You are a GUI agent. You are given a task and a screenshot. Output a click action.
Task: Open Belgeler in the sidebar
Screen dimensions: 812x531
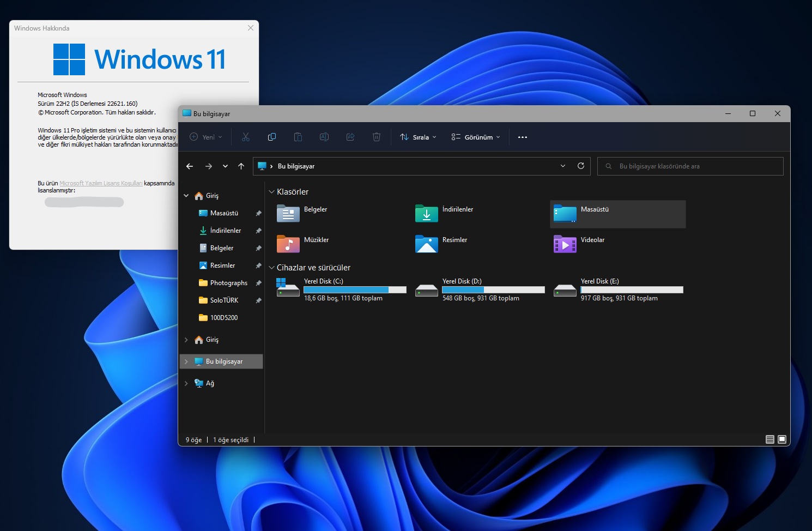(x=221, y=248)
